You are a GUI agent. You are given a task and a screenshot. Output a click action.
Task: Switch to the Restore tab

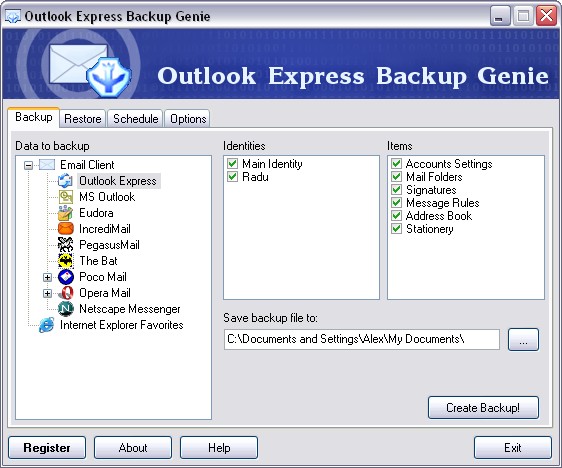82,119
